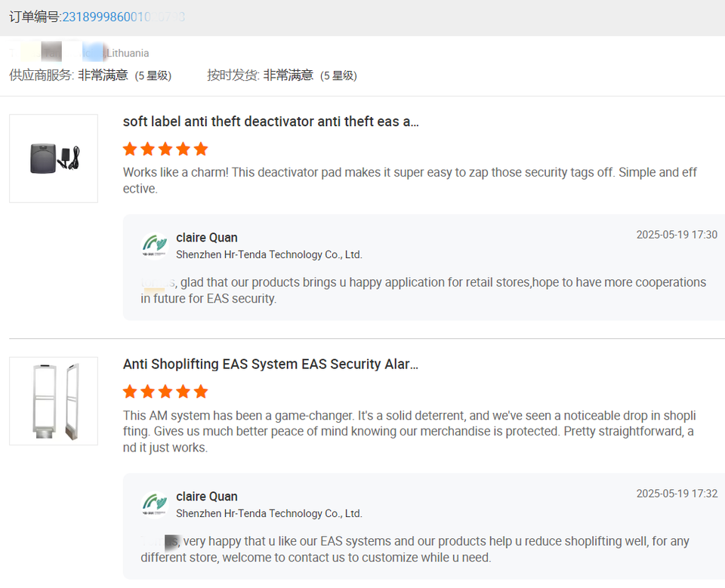Click claire Quan name in the first reply
This screenshot has height=588, width=725.
pos(207,238)
